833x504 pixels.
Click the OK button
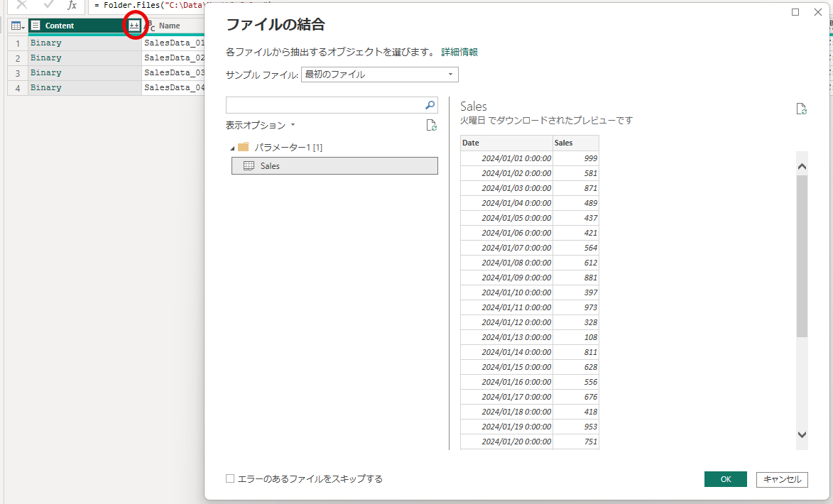pos(726,479)
